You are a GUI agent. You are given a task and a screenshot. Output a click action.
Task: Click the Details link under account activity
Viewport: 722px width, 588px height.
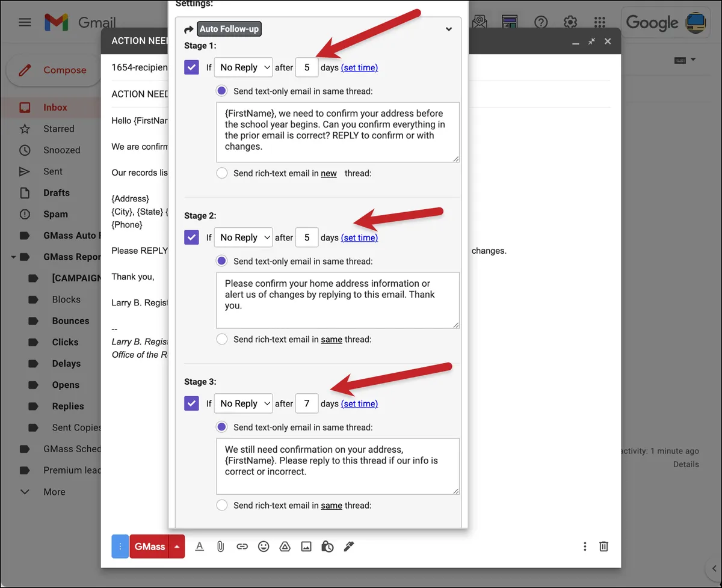click(686, 464)
